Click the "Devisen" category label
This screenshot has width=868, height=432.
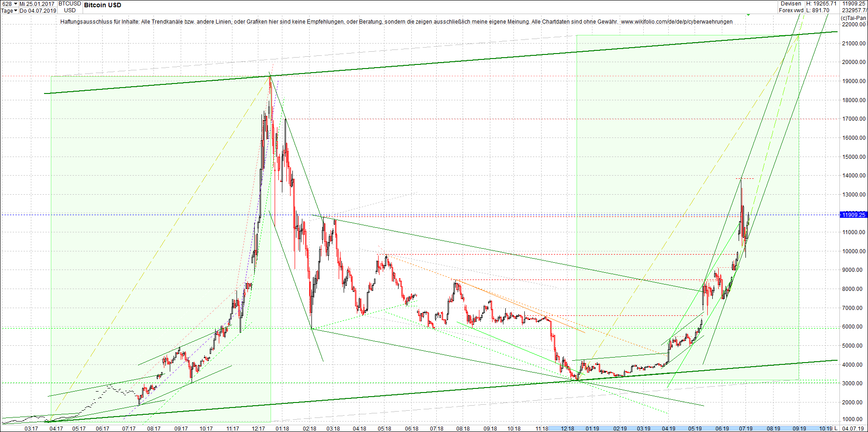791,3
